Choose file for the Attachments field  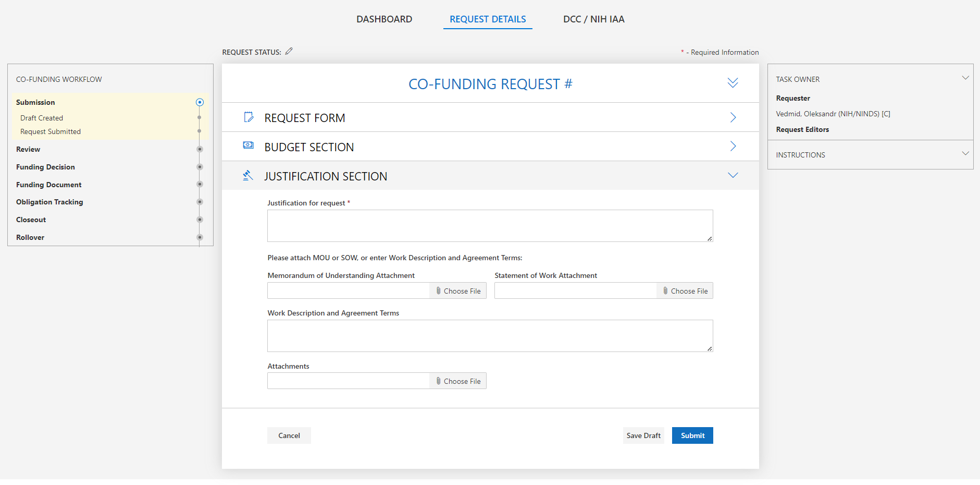458,381
